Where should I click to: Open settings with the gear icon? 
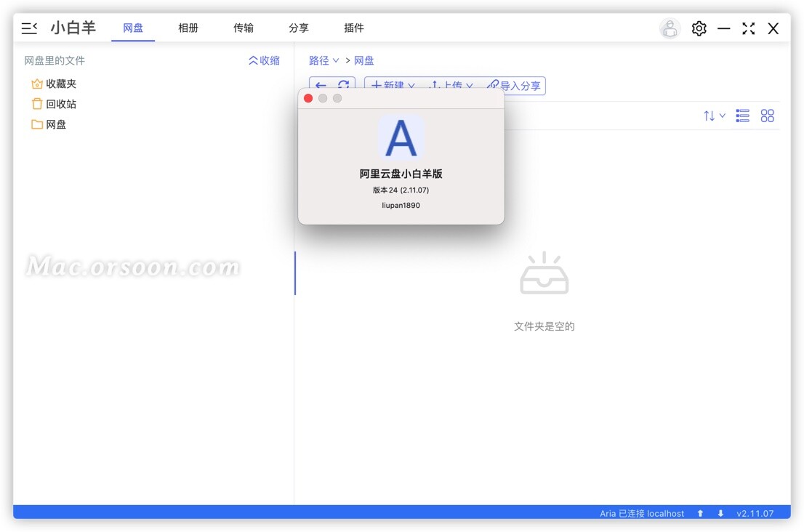click(x=699, y=28)
